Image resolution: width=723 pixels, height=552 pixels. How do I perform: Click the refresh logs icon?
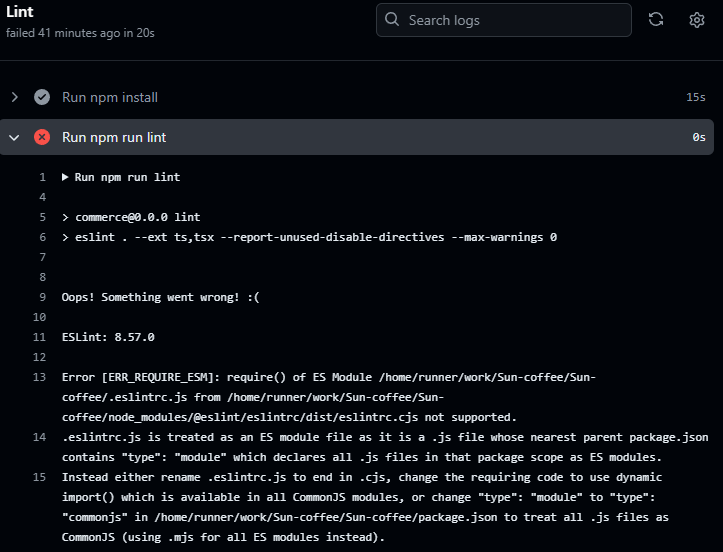coord(656,19)
